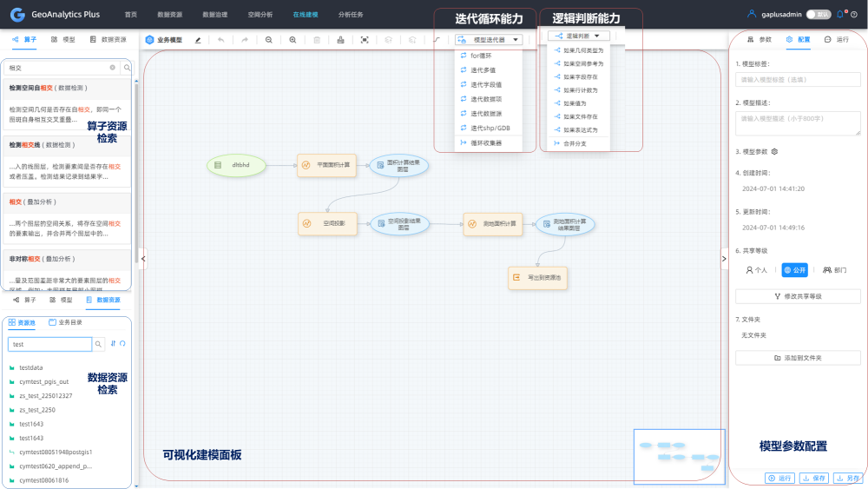The height and width of the screenshot is (489, 868).
Task: Select the 个人 sharing level
Action: coord(757,270)
